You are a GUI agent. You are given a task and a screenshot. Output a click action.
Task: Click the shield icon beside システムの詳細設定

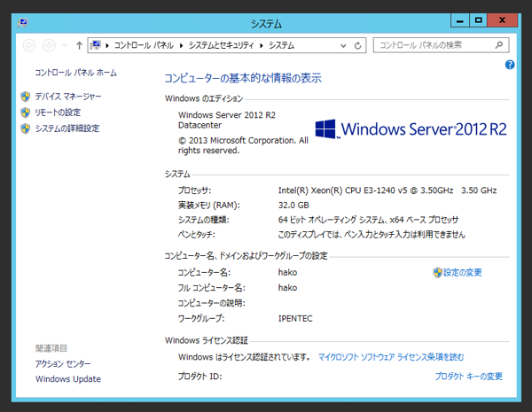[x=26, y=128]
